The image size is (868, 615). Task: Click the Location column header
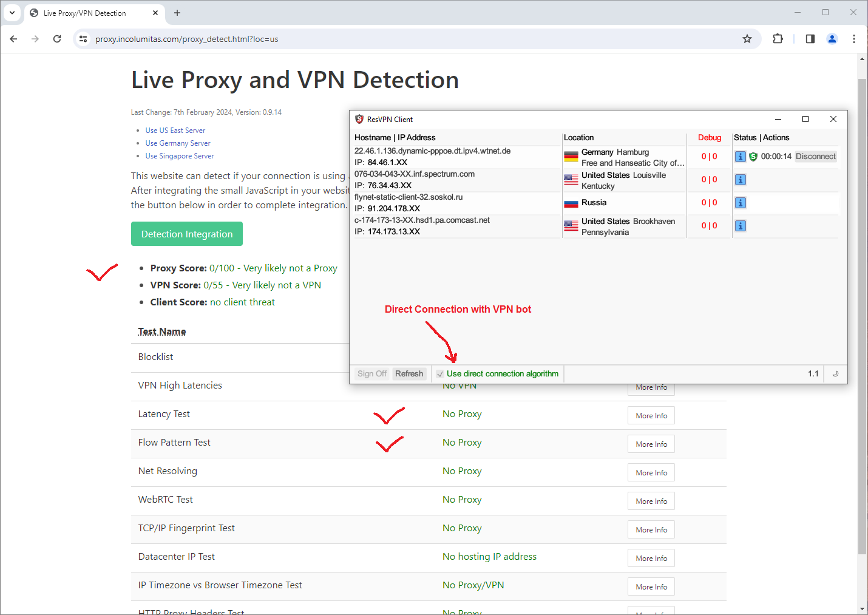click(x=578, y=138)
